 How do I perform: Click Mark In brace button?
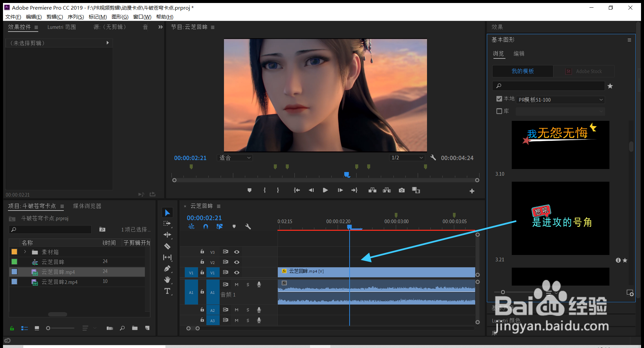pyautogui.click(x=265, y=190)
